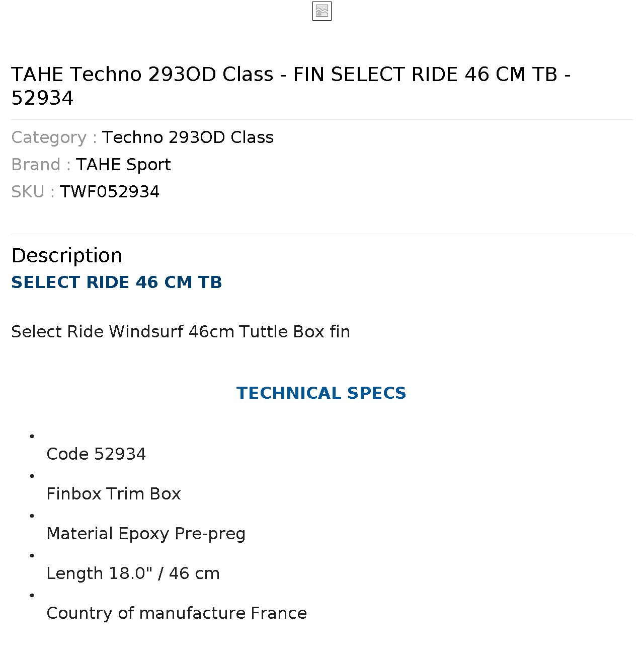Click the product title heading
This screenshot has width=644, height=649.
point(291,86)
